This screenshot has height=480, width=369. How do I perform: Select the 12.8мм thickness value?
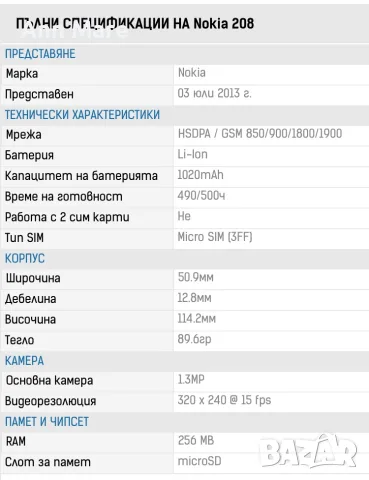pyautogui.click(x=194, y=298)
